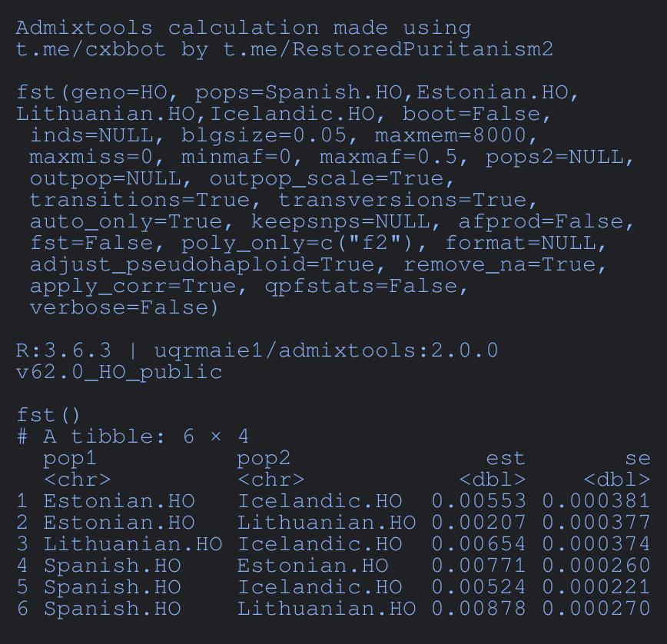Click the '# A tibble: 6 × 4' line
The width and height of the screenshot is (667, 644).
(x=132, y=437)
